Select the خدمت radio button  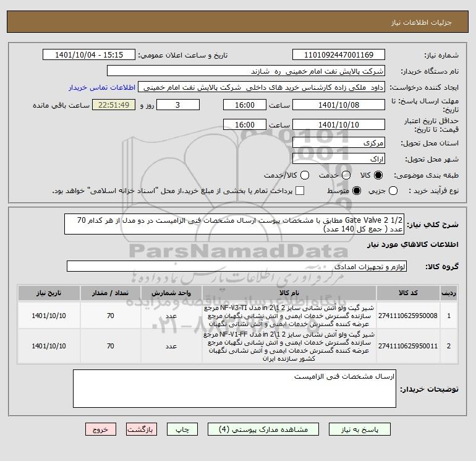346,175
